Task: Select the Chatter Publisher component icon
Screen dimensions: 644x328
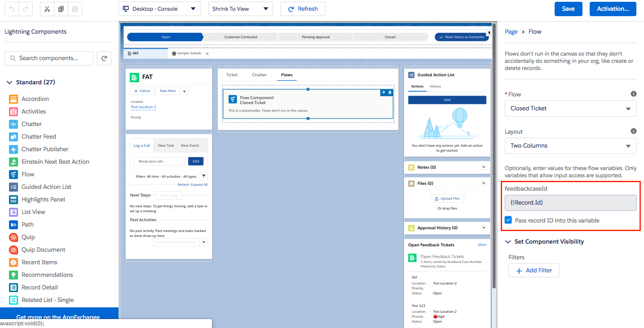Action: [x=13, y=149]
